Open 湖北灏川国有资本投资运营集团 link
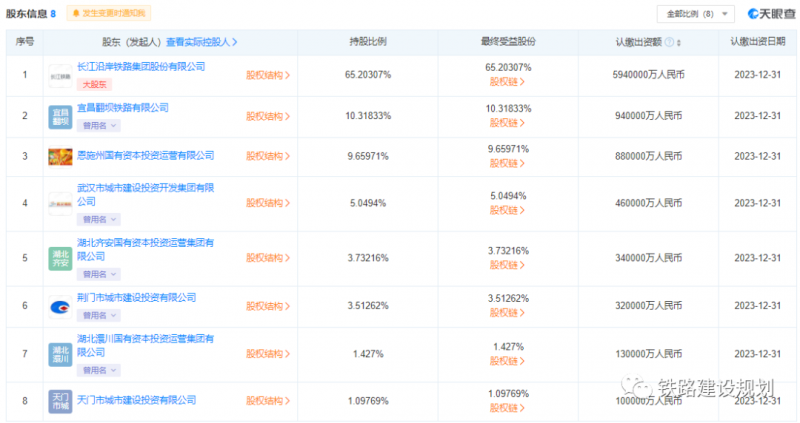The image size is (800, 423). tap(145, 345)
